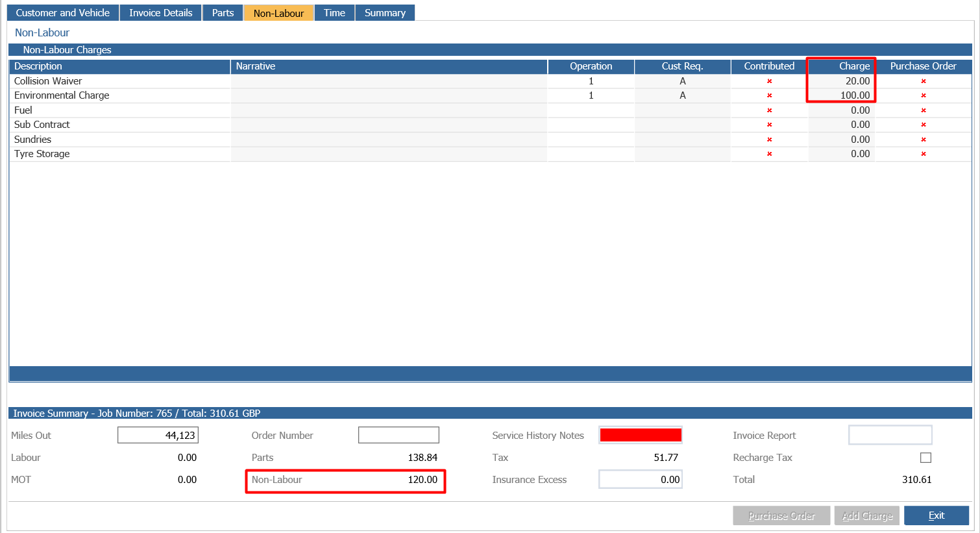Click the Non-Labour total 120.00

pos(423,480)
